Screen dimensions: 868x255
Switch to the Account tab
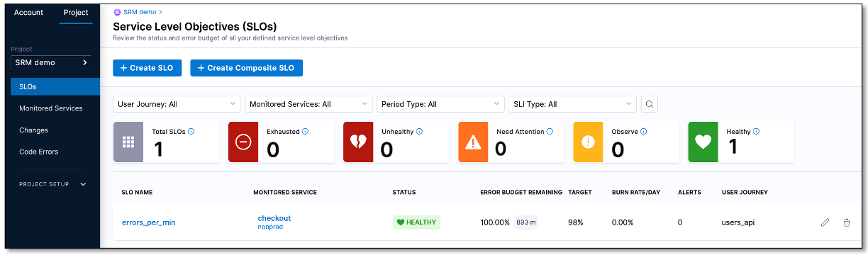[x=28, y=13]
